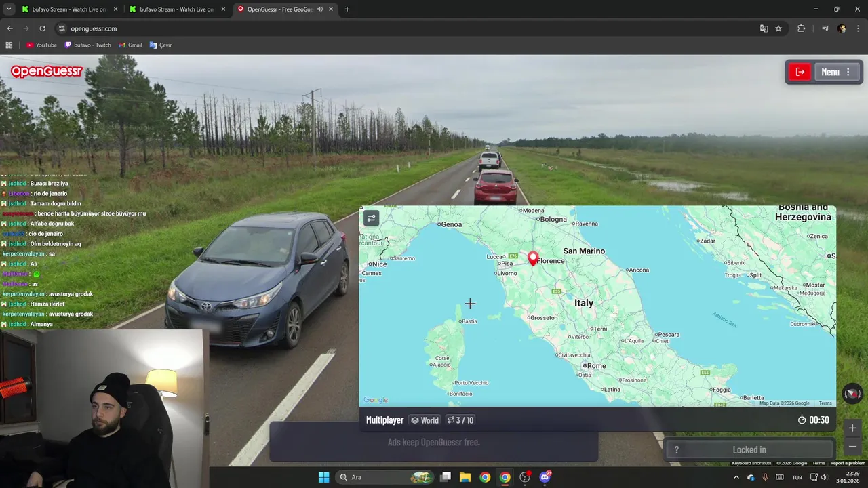868x488 pixels.
Task: Click the site information icon
Action: point(62,28)
